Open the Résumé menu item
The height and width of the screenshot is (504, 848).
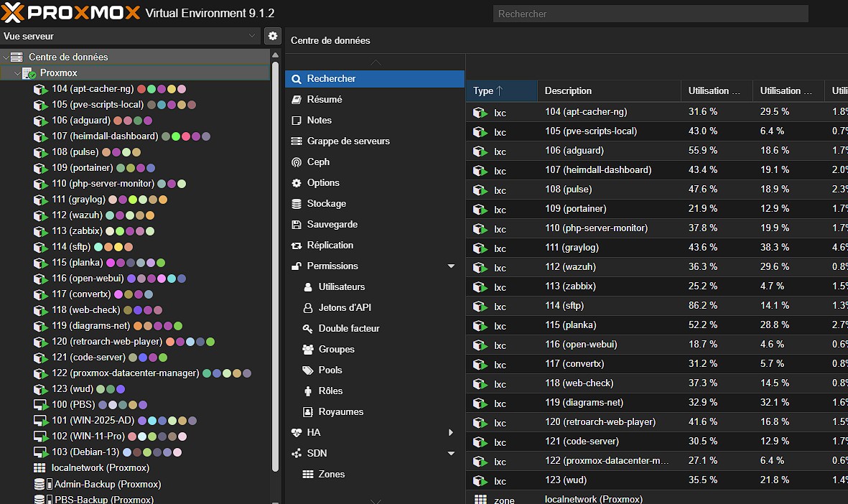325,100
